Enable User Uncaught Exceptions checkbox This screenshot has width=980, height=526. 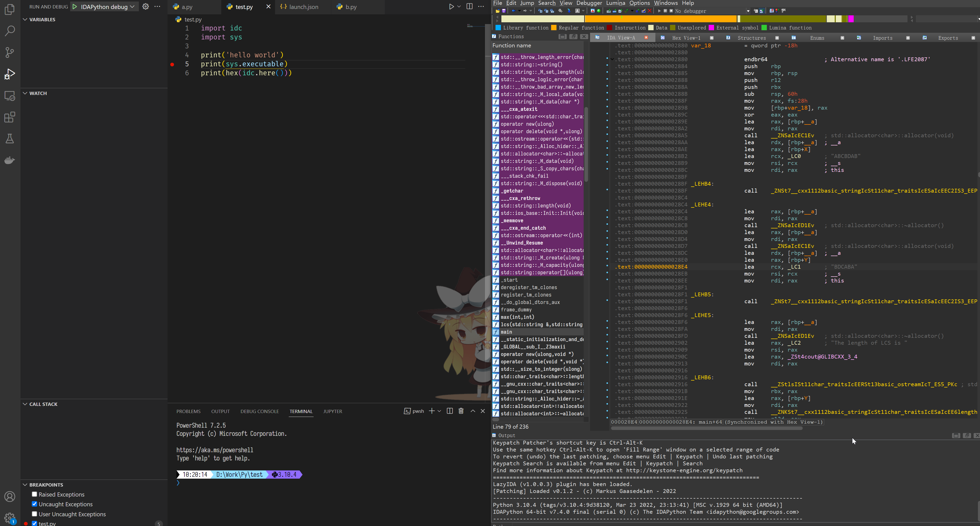click(35, 514)
